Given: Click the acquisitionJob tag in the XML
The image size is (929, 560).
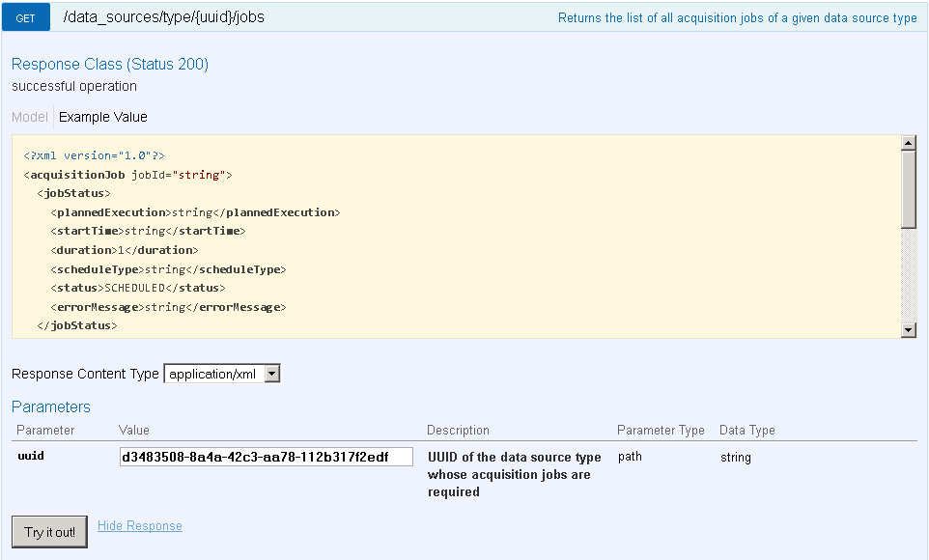Looking at the screenshot, I should pos(78,175).
